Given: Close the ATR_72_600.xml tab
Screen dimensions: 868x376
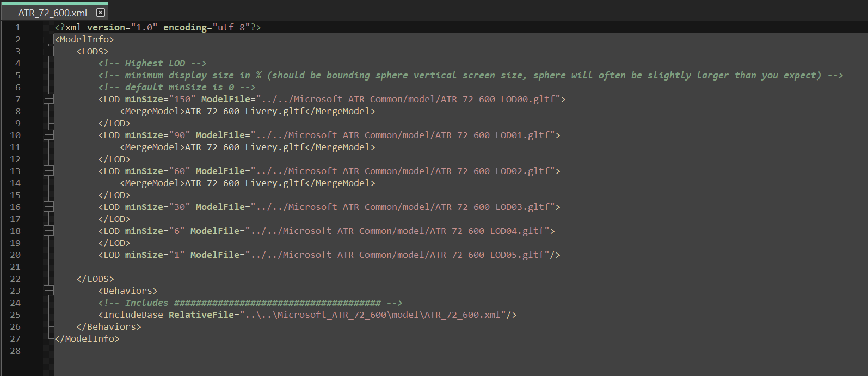Looking at the screenshot, I should (100, 12).
